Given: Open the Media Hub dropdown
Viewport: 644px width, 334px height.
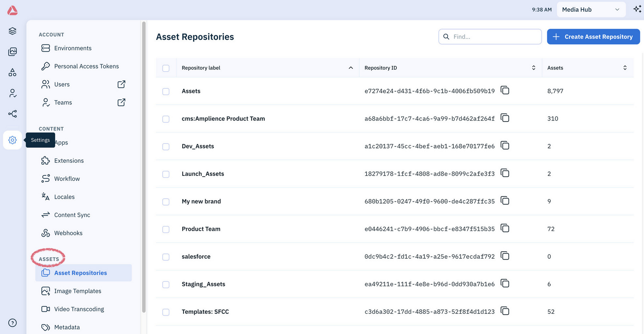Looking at the screenshot, I should [x=591, y=10].
